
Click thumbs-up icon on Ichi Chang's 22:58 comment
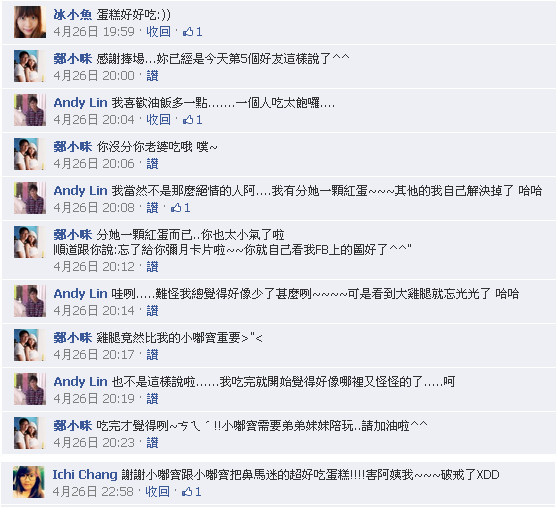click(186, 492)
